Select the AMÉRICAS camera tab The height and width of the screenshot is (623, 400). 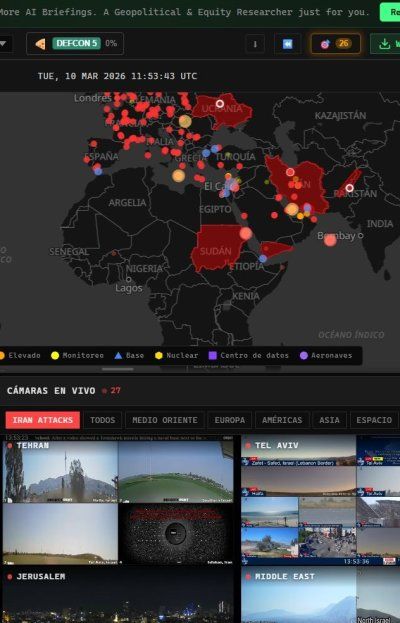coord(282,420)
